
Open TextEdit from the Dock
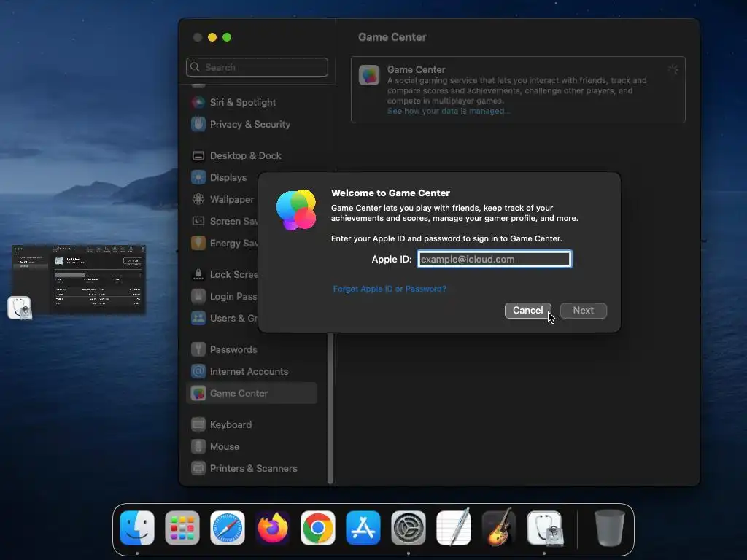(x=454, y=528)
